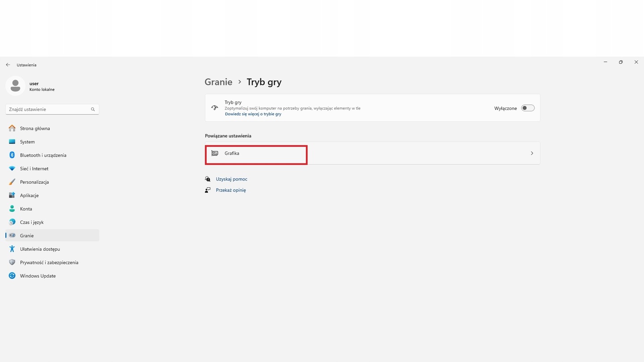644x362 pixels.
Task: Open Grafika via its chevron arrow
Action: tap(532, 153)
